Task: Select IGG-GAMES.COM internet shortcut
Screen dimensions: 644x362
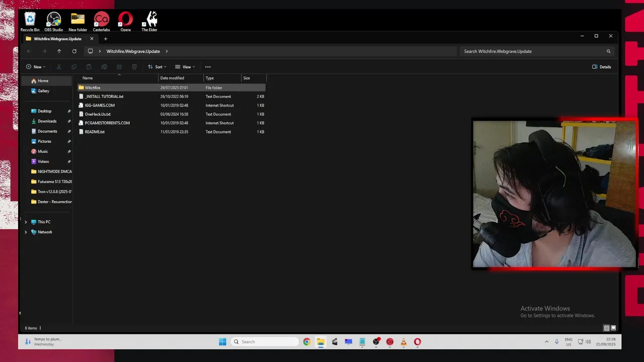Action: point(171,106)
